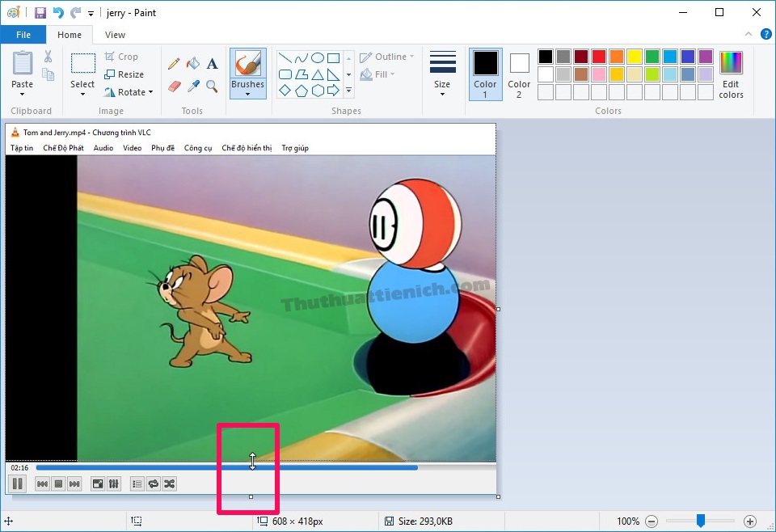This screenshot has height=532, width=776.
Task: Select the Pencil tool
Action: coord(174,63)
